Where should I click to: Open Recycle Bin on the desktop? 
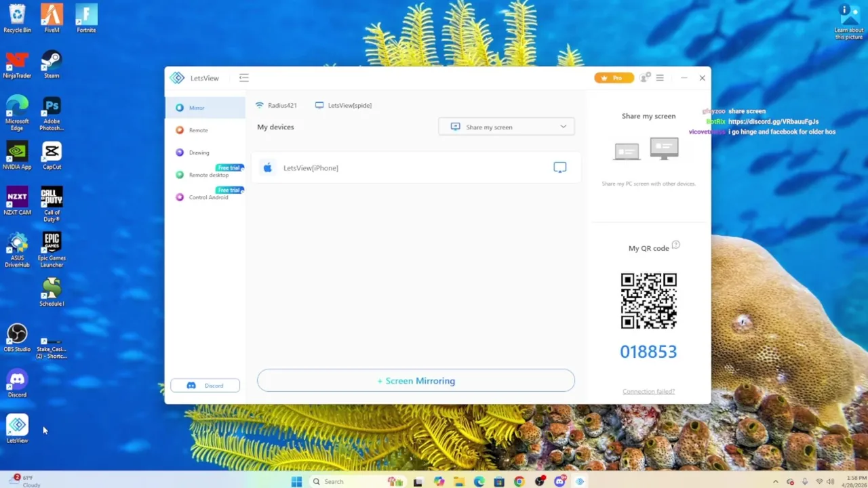[17, 18]
